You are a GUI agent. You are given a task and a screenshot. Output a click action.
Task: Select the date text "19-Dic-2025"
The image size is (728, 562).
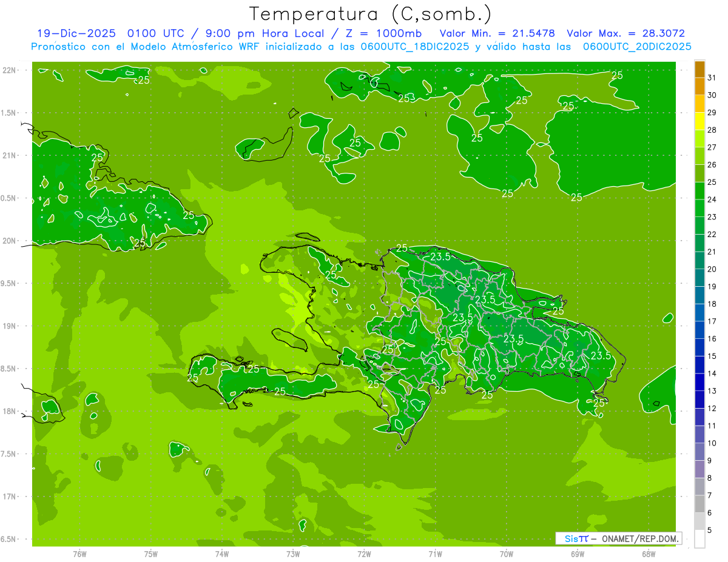click(x=77, y=33)
